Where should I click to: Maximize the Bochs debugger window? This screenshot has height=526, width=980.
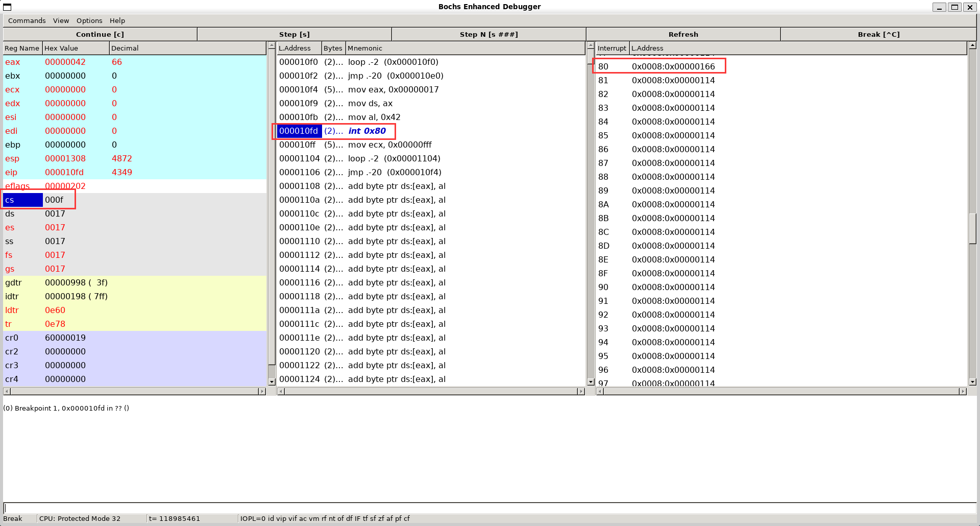pyautogui.click(x=954, y=7)
